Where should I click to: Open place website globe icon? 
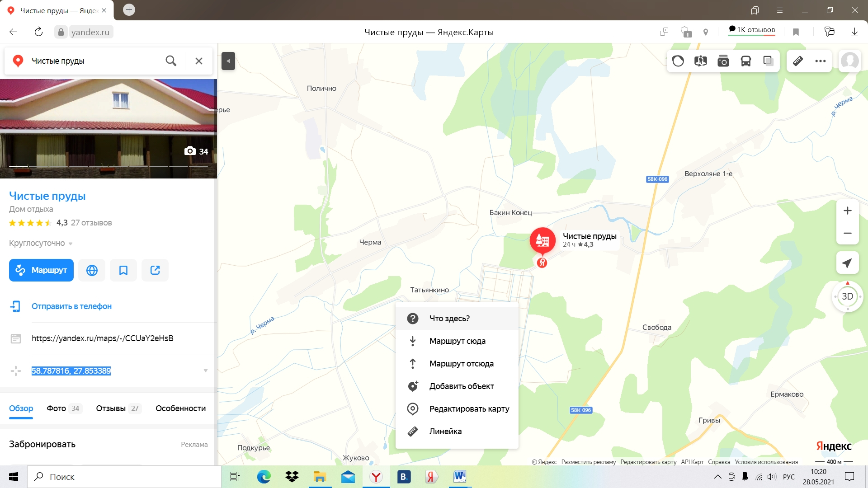(92, 270)
